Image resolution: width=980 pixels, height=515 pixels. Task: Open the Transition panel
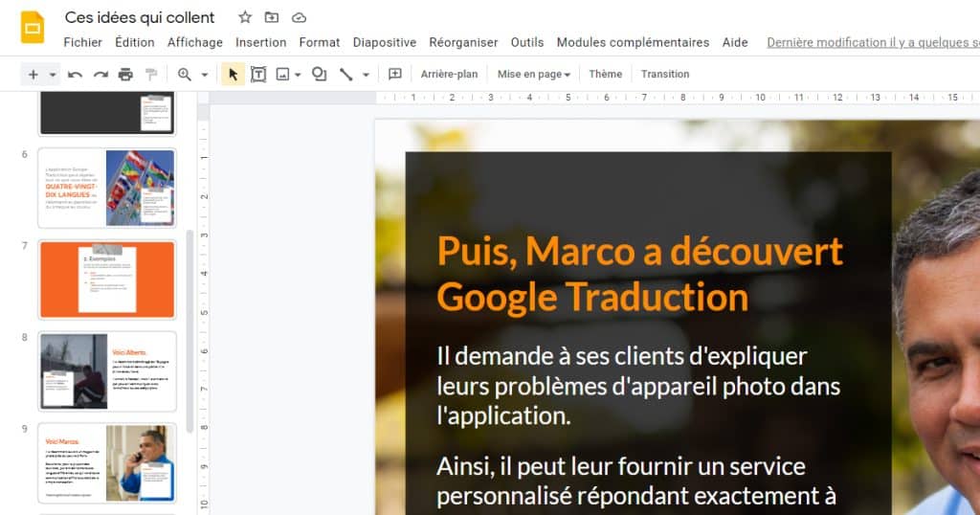pos(665,75)
